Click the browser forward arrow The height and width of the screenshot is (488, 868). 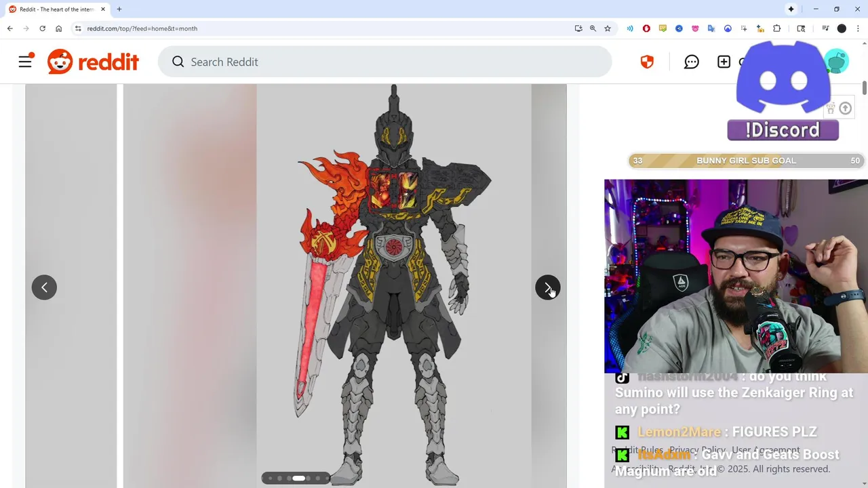click(x=26, y=28)
